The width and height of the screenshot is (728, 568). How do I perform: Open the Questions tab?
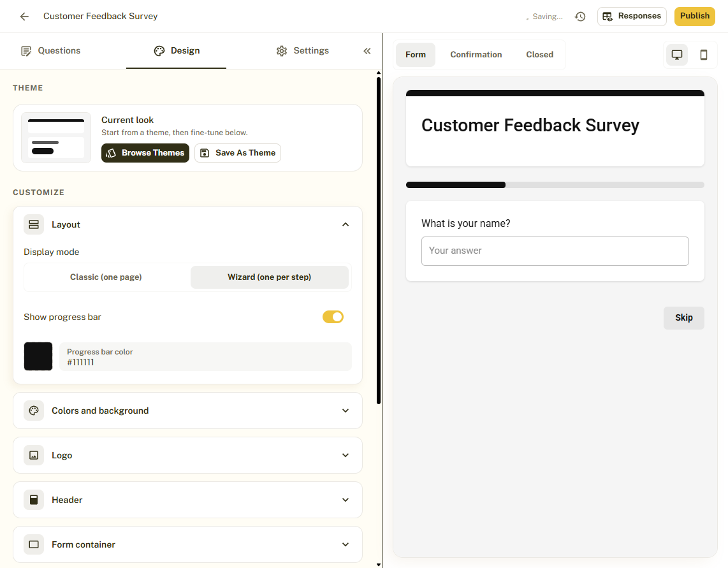coord(50,50)
